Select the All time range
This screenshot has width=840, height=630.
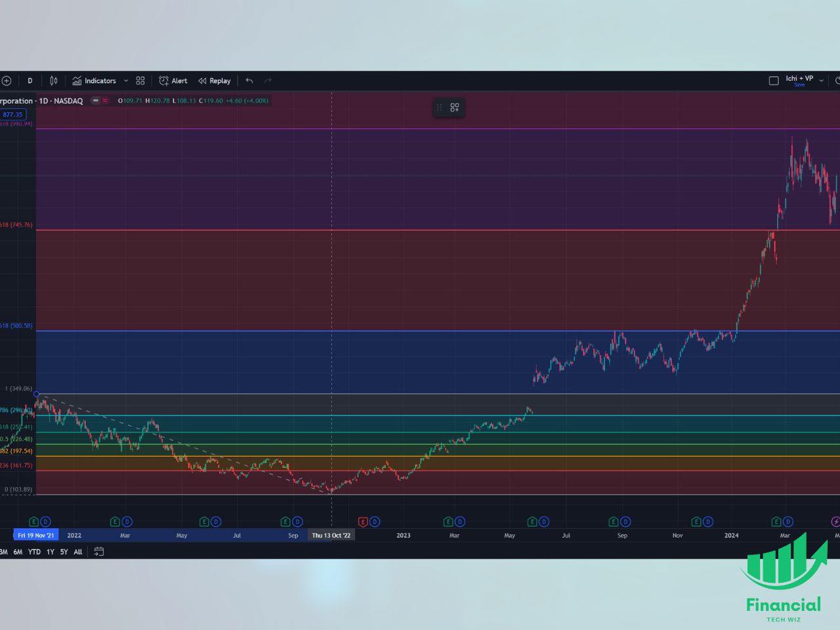78,552
